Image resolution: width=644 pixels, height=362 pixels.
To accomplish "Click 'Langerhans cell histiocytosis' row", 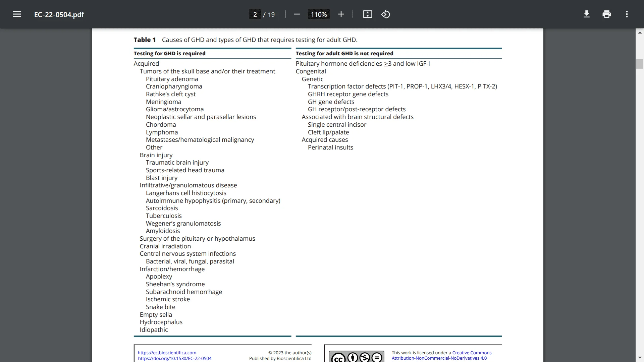I will point(186,193).
